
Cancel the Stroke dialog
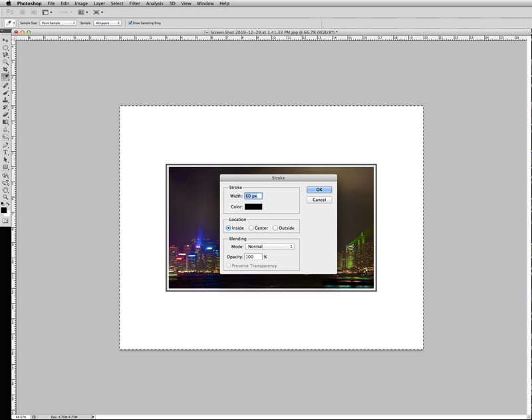tap(319, 200)
